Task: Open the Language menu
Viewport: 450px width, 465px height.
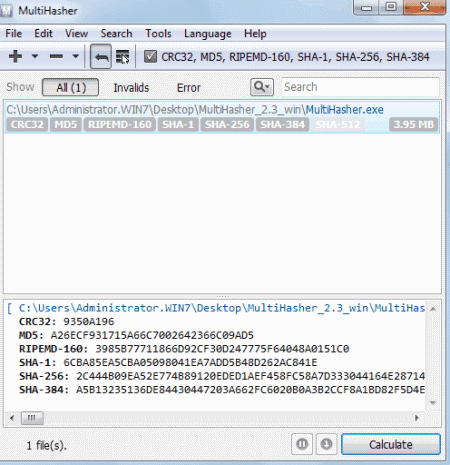Action: coord(208,34)
